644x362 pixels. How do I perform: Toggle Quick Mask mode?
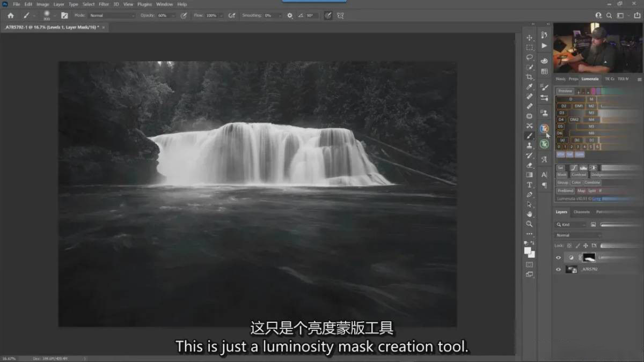pos(529,264)
